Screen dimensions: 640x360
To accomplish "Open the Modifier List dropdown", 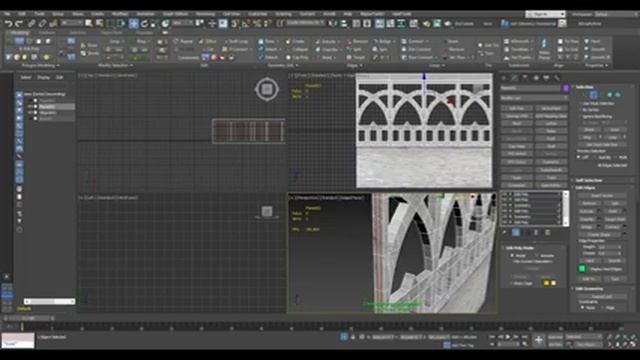I will [x=534, y=98].
